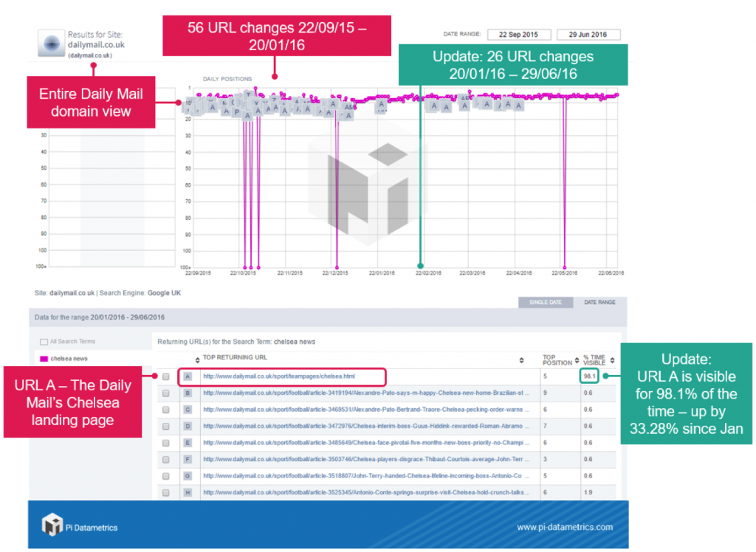Switch to the Date Range tab
Viewport: 756px width, 552px height.
599,302
